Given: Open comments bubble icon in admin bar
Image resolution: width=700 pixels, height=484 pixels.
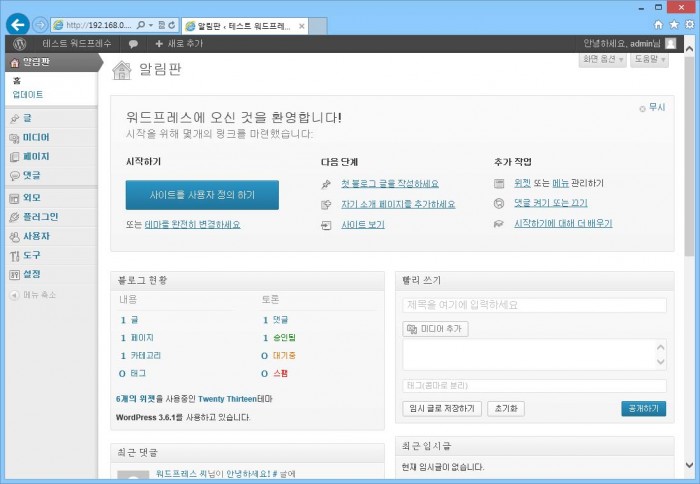Looking at the screenshot, I should click(x=133, y=44).
